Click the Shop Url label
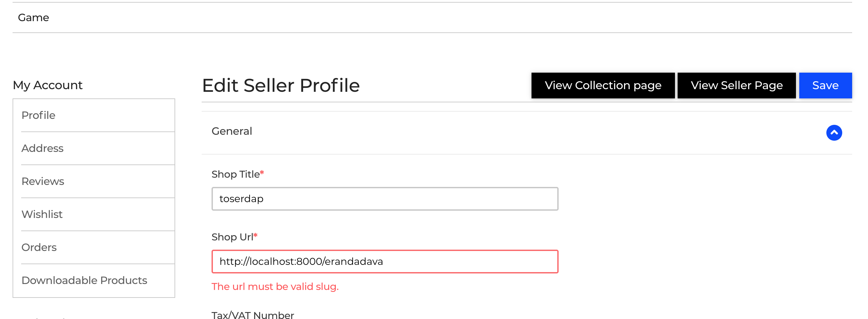 coord(232,237)
